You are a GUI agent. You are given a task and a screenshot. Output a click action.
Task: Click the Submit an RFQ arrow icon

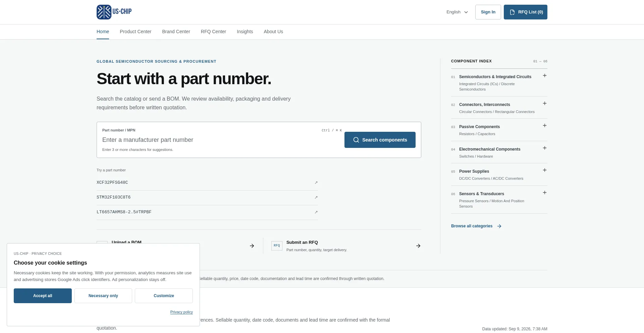point(418,246)
